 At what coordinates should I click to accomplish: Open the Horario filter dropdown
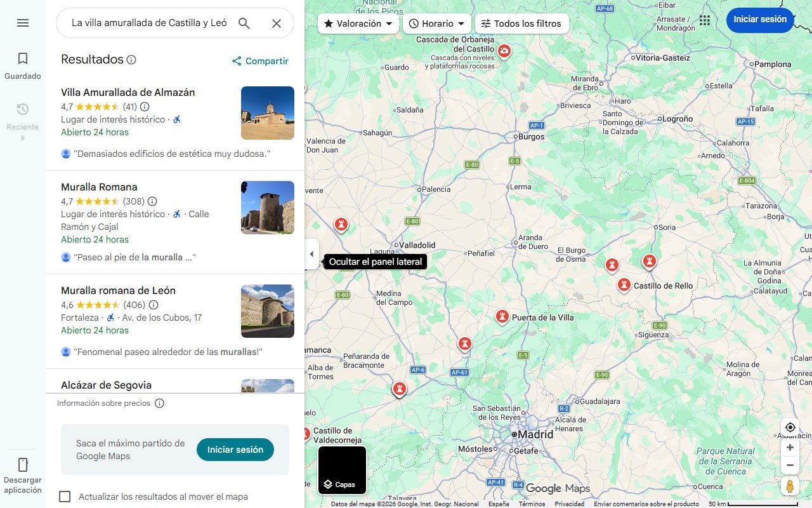436,23
